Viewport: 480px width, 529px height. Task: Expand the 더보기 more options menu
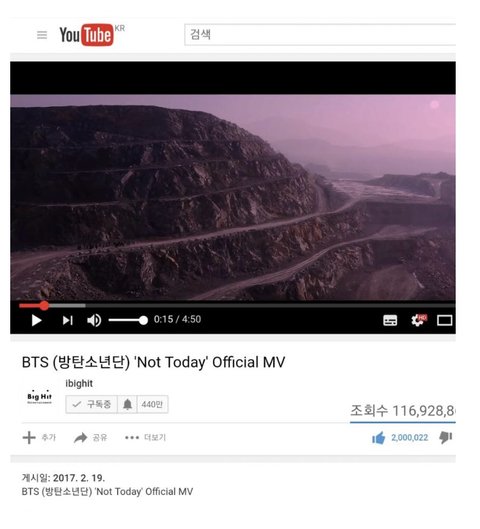coord(145,438)
